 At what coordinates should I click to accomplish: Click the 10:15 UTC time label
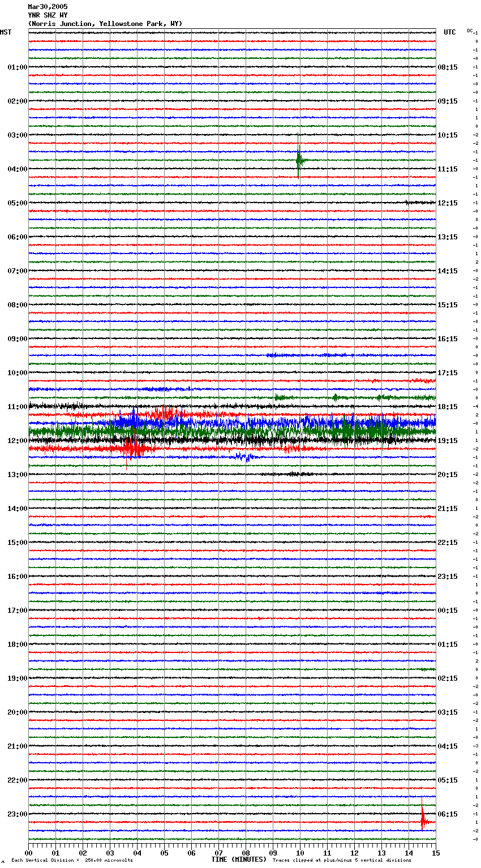coord(448,135)
